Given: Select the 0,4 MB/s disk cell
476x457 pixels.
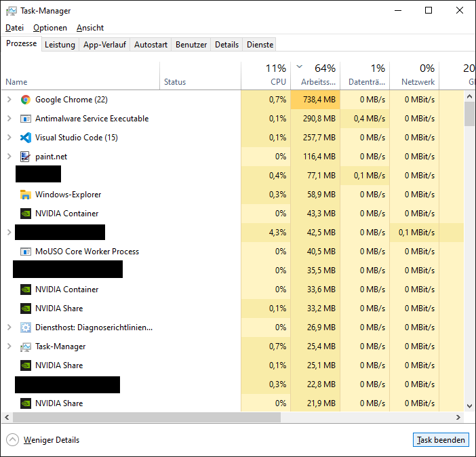Looking at the screenshot, I should [365, 119].
